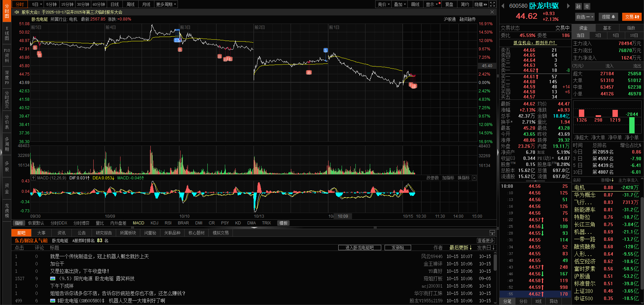Click the 画线 draw line button
Image resolution: width=644 pixels, height=305 pixels.
tap(415, 4)
